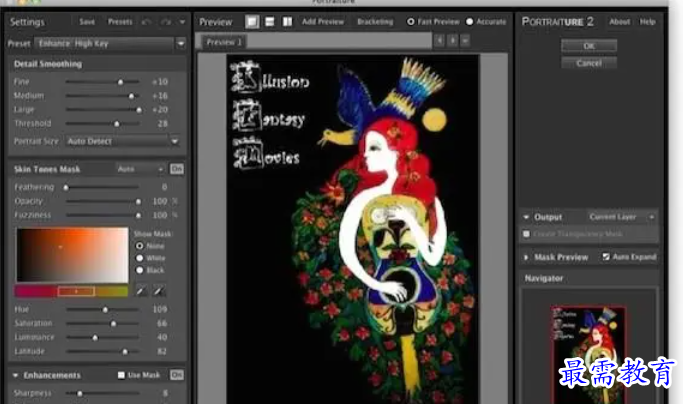683x404 pixels.
Task: Click the Navigator thumbnail image
Action: click(588, 355)
